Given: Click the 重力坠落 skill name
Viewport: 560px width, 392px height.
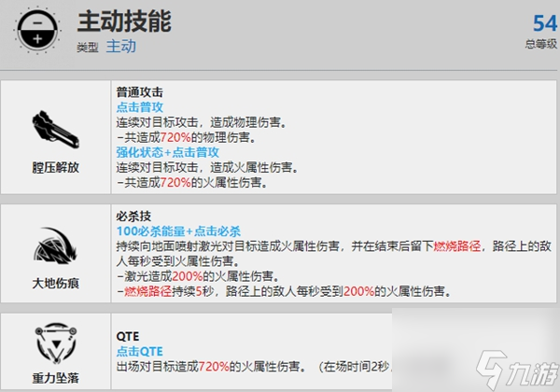Looking at the screenshot, I should (x=56, y=378).
